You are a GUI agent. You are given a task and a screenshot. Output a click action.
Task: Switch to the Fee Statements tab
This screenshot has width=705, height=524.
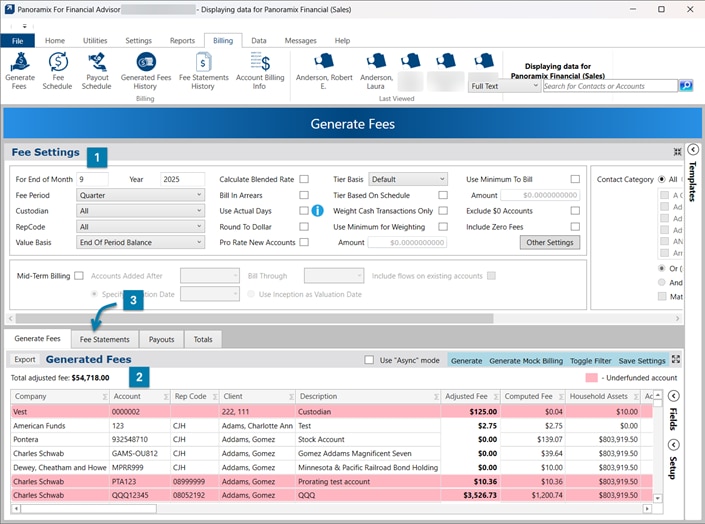click(x=105, y=339)
